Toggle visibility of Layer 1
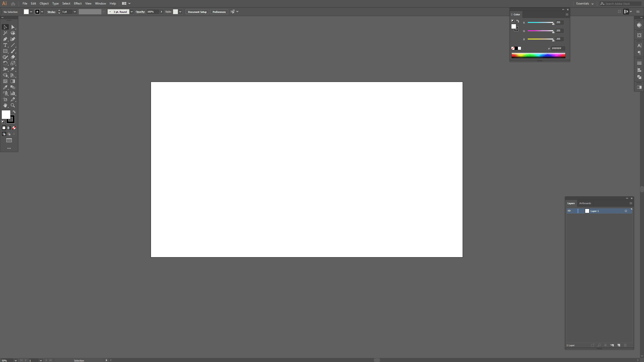The width and height of the screenshot is (644, 362). [569, 211]
